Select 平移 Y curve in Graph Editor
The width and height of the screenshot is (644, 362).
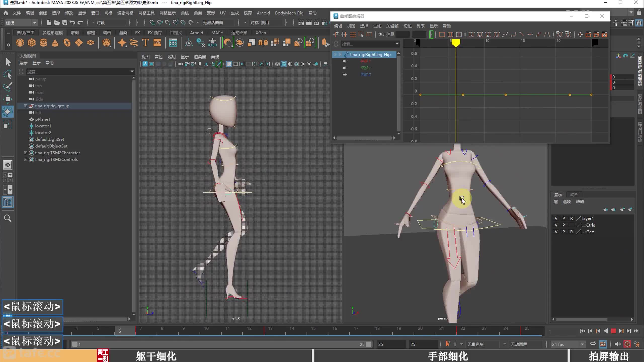pos(366,68)
